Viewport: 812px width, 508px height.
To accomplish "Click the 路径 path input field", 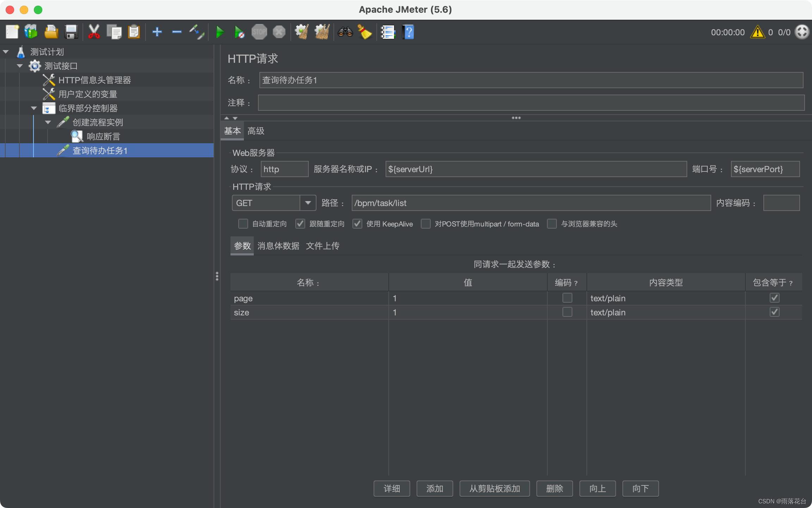I will click(531, 203).
